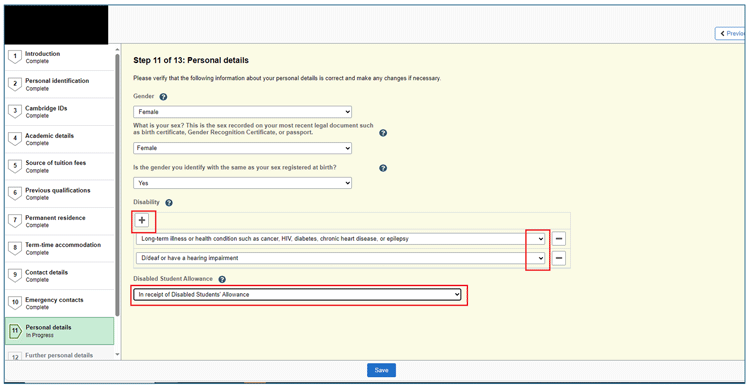Remove the Long-term illness disability row

click(x=559, y=238)
